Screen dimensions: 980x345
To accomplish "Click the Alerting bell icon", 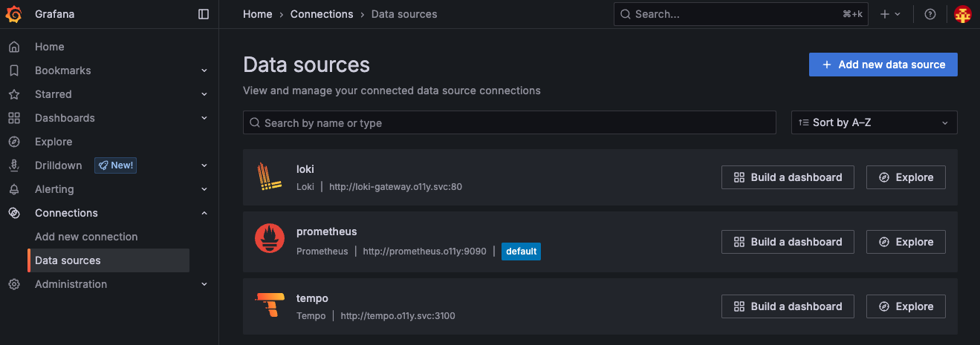I will (x=13, y=189).
